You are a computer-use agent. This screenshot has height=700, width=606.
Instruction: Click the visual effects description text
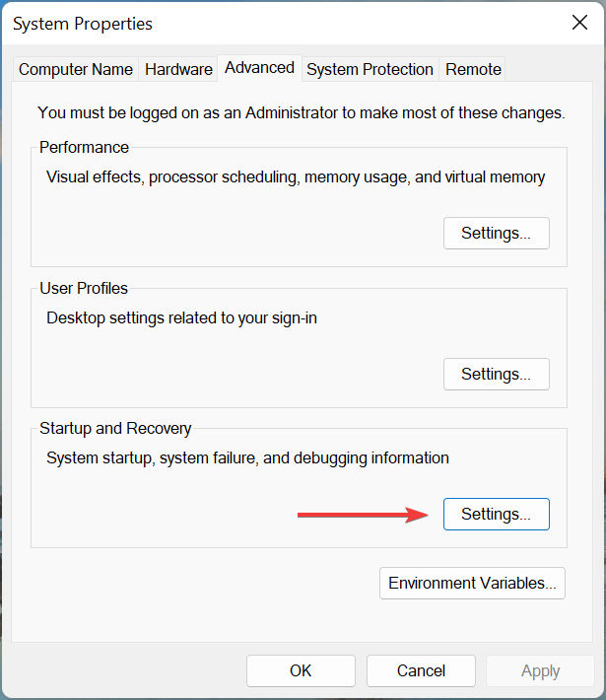296,177
